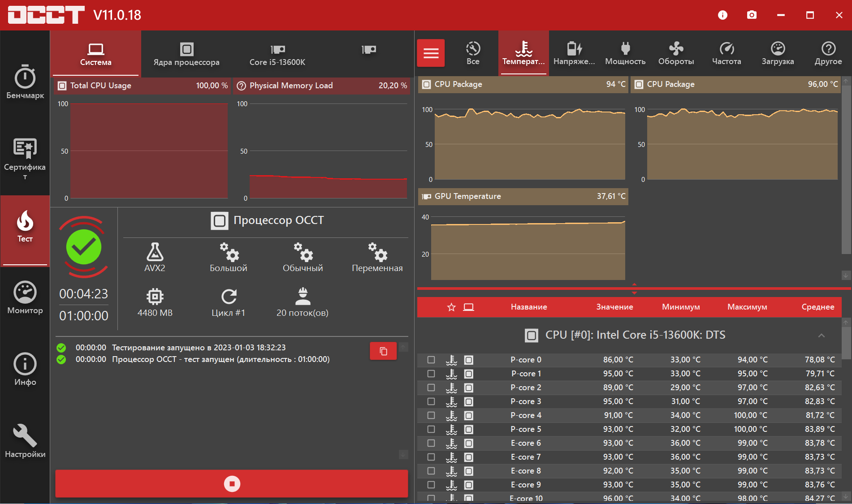Image resolution: width=852 pixels, height=504 pixels.
Task: Open the Инфо section in sidebar
Action: coord(25,369)
